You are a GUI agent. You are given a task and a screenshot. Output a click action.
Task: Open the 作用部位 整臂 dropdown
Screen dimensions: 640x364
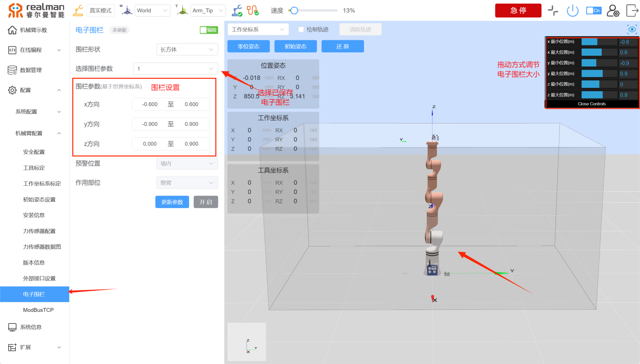tap(187, 183)
